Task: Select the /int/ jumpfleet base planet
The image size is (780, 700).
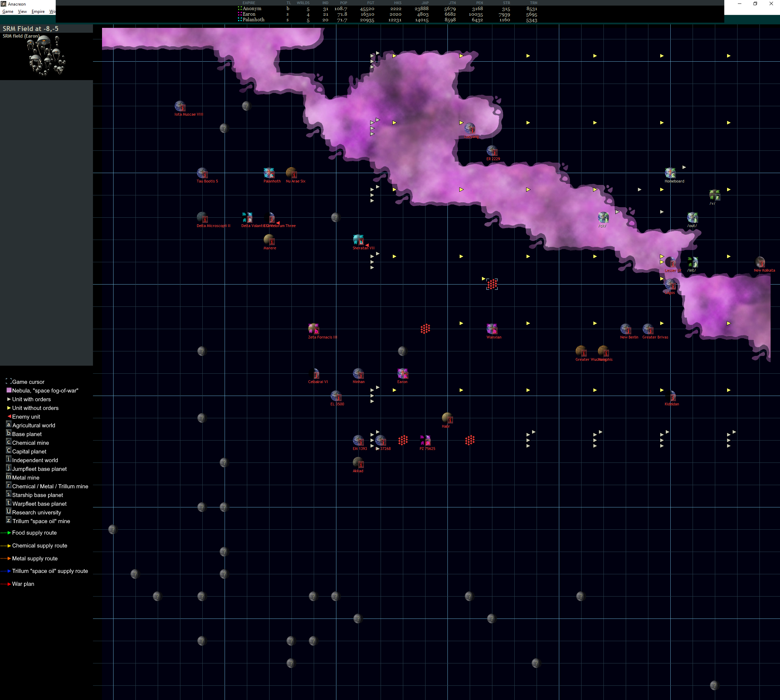Action: (693, 262)
